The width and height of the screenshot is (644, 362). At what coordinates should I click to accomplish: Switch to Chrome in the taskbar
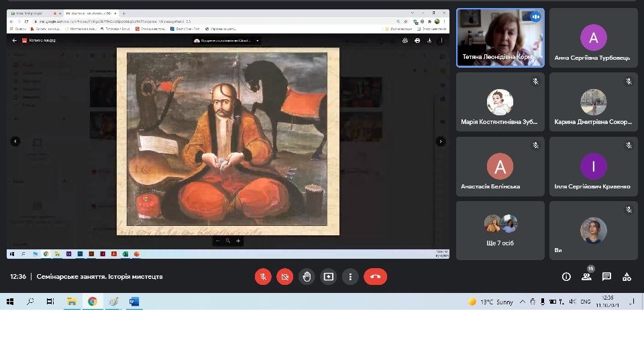click(92, 302)
